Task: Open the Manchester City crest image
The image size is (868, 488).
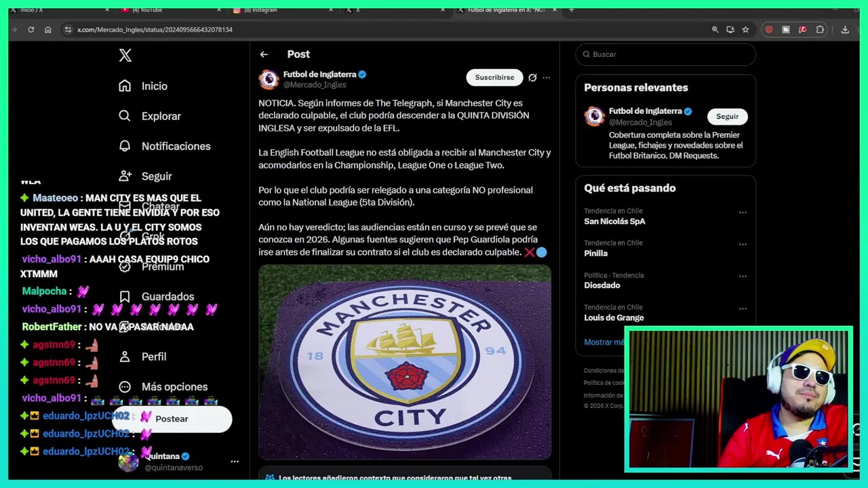Action: 405,362
